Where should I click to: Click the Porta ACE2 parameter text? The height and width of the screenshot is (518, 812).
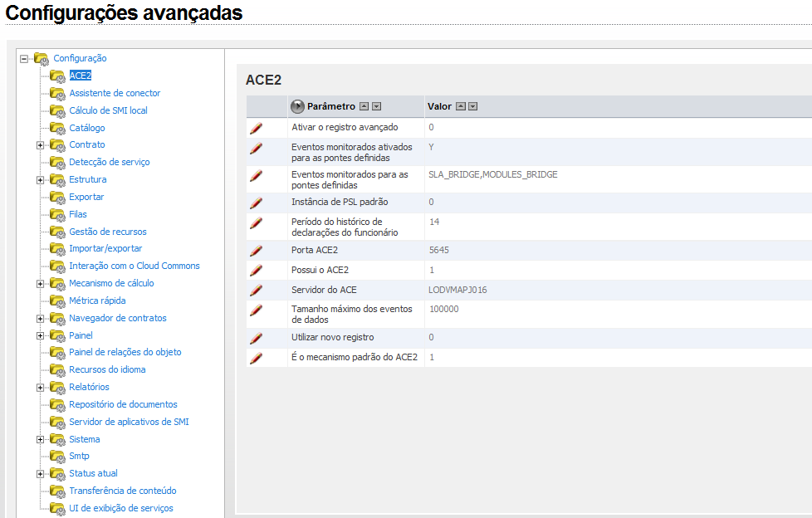pyautogui.click(x=315, y=250)
